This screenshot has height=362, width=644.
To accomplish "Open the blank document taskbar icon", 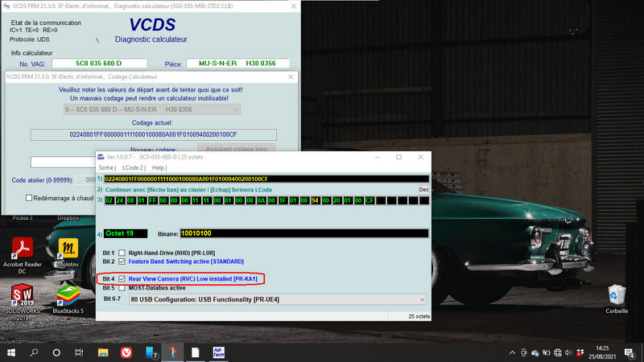I will tap(196, 352).
